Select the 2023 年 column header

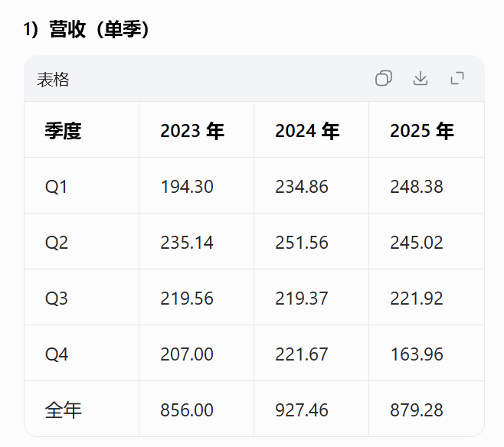(x=192, y=131)
